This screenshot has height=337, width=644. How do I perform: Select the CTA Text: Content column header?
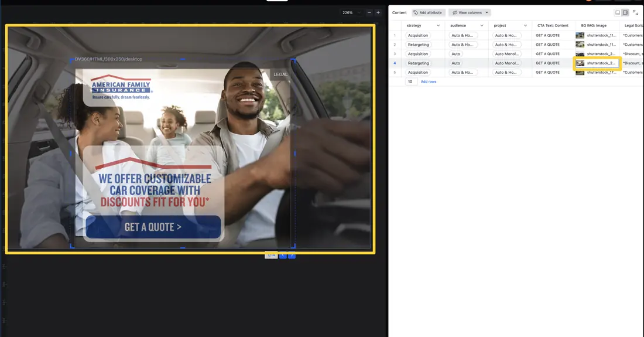(553, 25)
